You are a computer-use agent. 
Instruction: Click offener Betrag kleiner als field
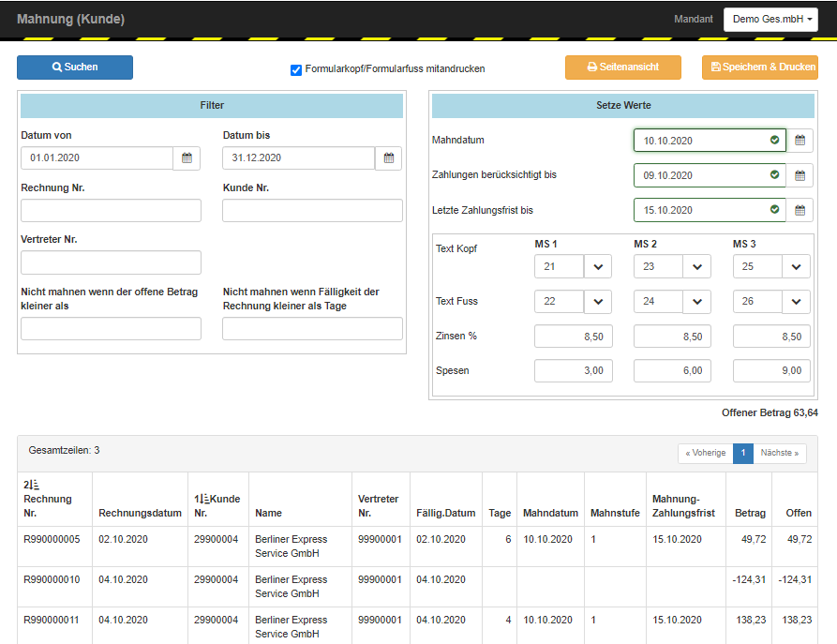pyautogui.click(x=111, y=329)
